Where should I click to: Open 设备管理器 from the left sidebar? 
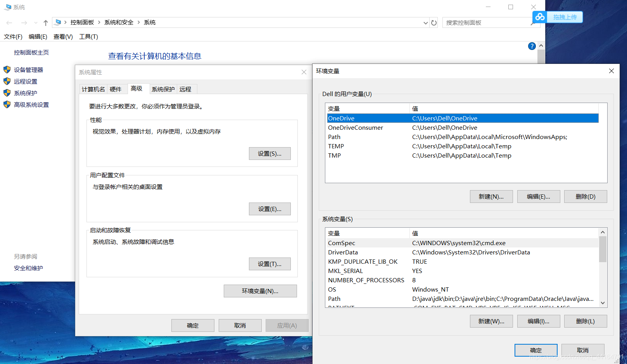click(x=28, y=70)
